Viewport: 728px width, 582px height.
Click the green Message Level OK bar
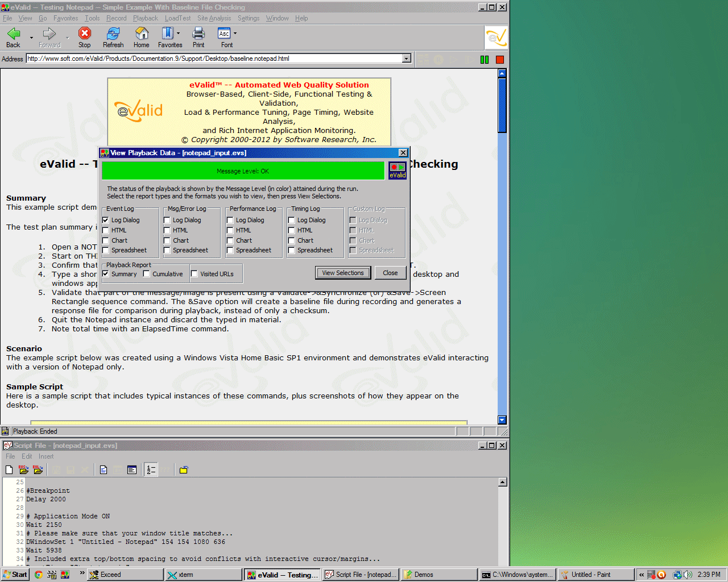click(243, 171)
